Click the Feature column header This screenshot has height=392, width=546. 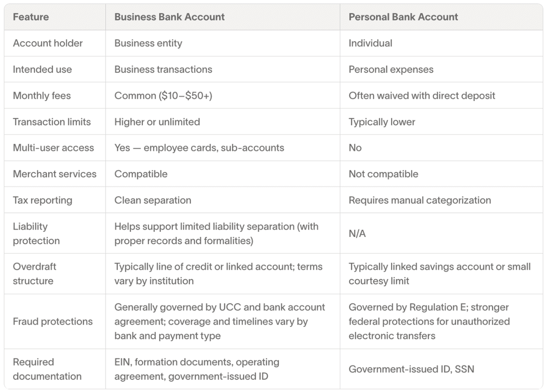[30, 17]
